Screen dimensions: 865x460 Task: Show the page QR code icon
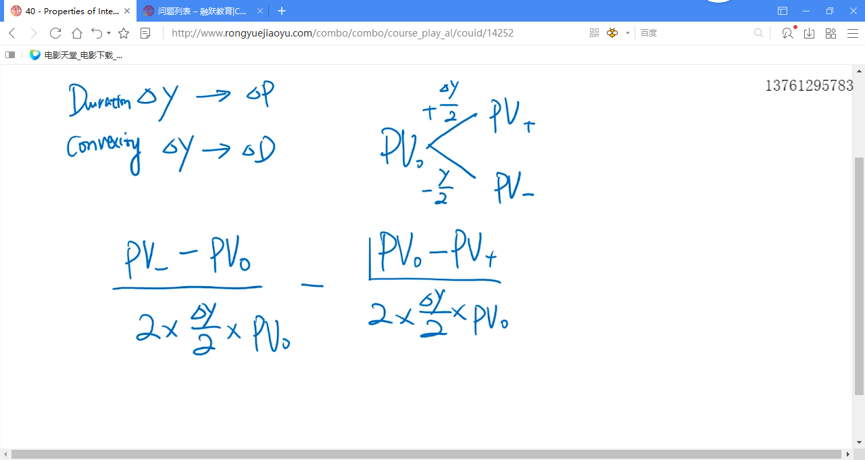coord(594,33)
